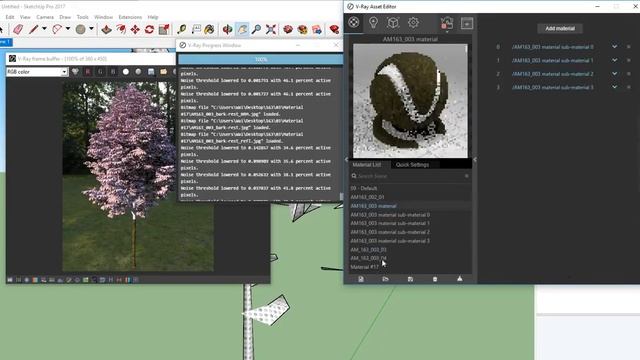Open the Tools menu
640x360 pixels.
82,17
